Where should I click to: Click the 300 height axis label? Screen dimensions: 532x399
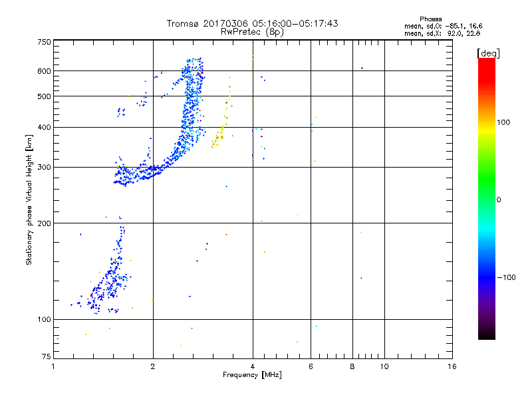tap(45, 168)
